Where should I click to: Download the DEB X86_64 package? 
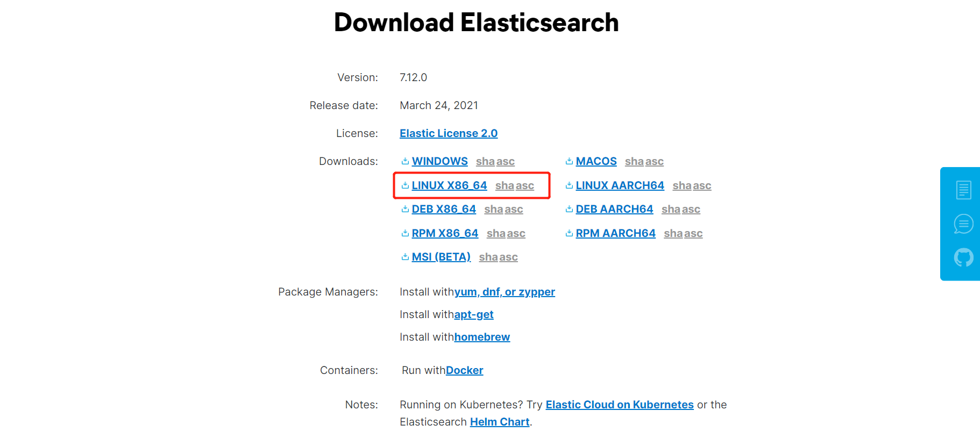click(x=444, y=209)
